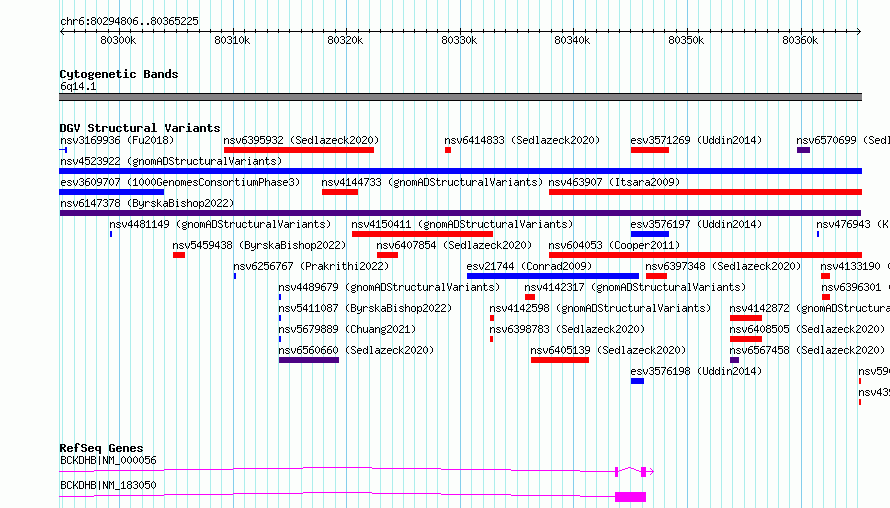890x508 pixels.
Task: Open the DGV Structural Variants track title
Action: pyautogui.click(x=140, y=128)
